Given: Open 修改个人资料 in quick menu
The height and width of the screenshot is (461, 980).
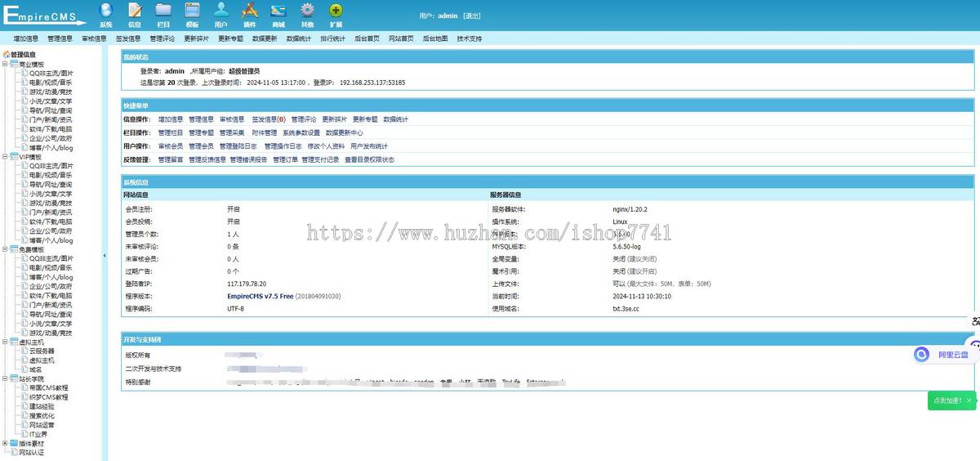Looking at the screenshot, I should [x=326, y=146].
